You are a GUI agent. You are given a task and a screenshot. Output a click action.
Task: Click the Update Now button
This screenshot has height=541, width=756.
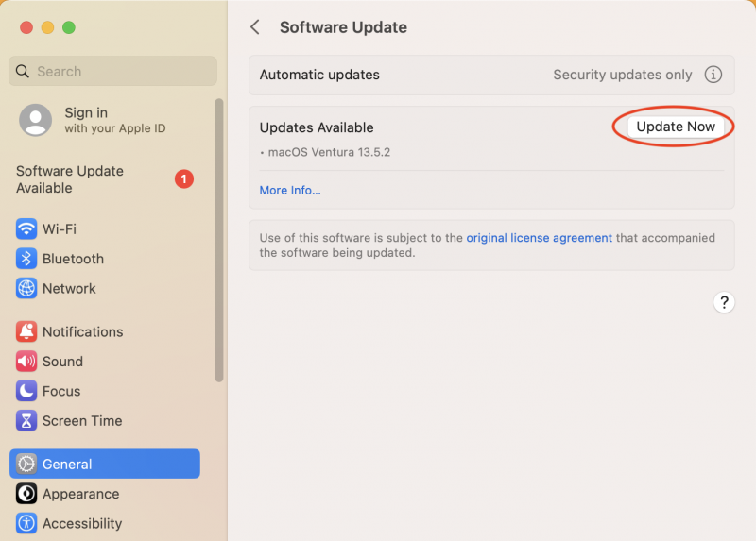coord(676,127)
